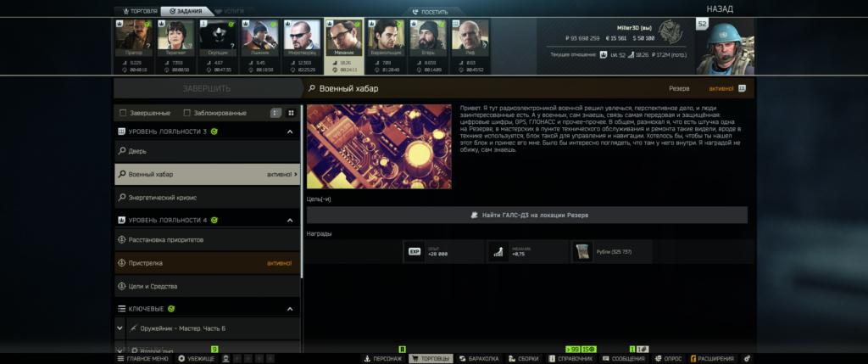Collapse the Ключевые quests section
Image resolution: width=868 pixels, height=364 pixels.
(x=290, y=309)
